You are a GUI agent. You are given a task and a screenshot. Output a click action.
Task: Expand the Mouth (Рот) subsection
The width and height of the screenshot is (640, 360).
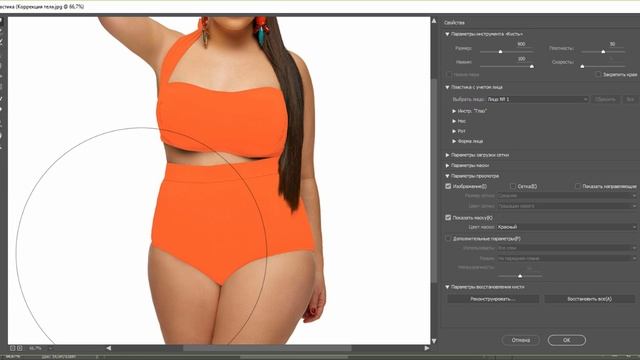[x=454, y=131]
